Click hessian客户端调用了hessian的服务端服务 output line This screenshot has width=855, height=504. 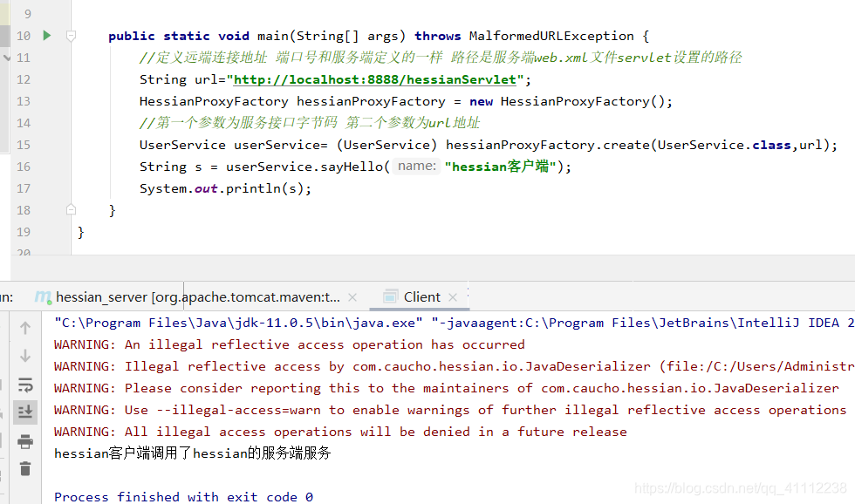193,453
